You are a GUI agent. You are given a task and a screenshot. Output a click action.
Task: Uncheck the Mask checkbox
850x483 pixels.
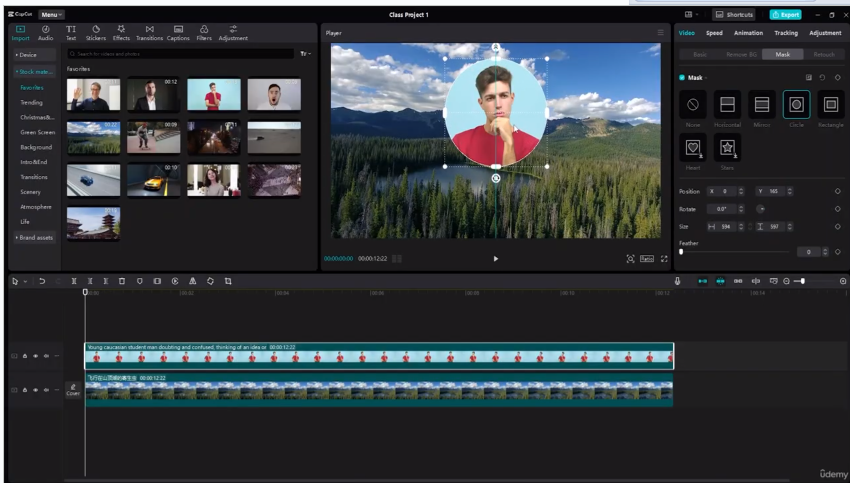click(x=682, y=77)
